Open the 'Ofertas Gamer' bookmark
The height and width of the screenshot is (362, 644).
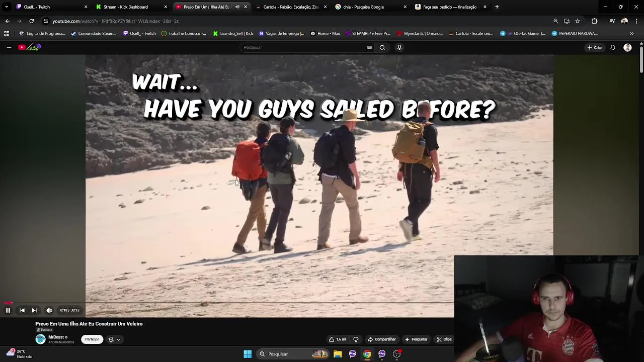523,34
